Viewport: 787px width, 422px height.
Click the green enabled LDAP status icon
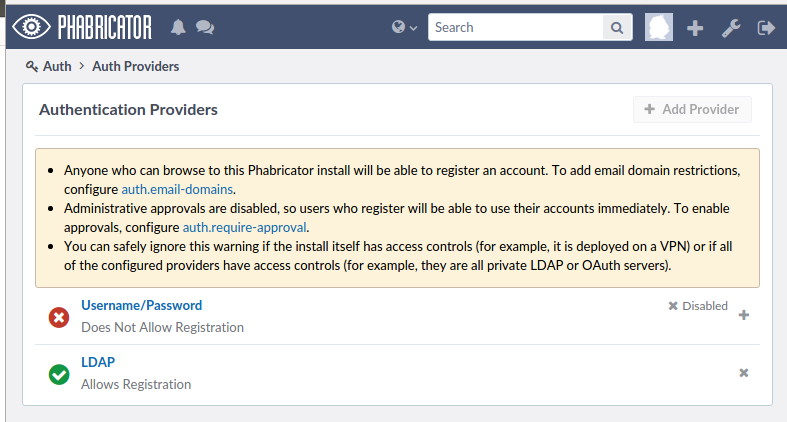[59, 374]
